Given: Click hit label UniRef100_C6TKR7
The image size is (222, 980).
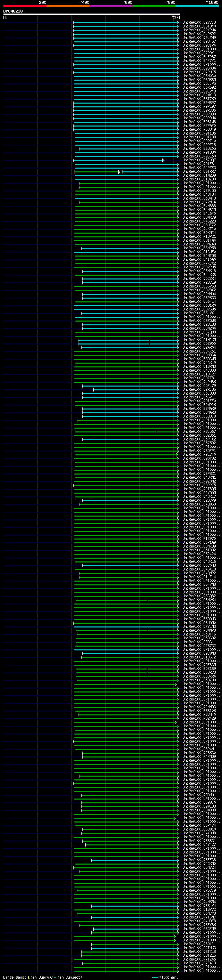Looking at the screenshot, I should pos(199,172).
